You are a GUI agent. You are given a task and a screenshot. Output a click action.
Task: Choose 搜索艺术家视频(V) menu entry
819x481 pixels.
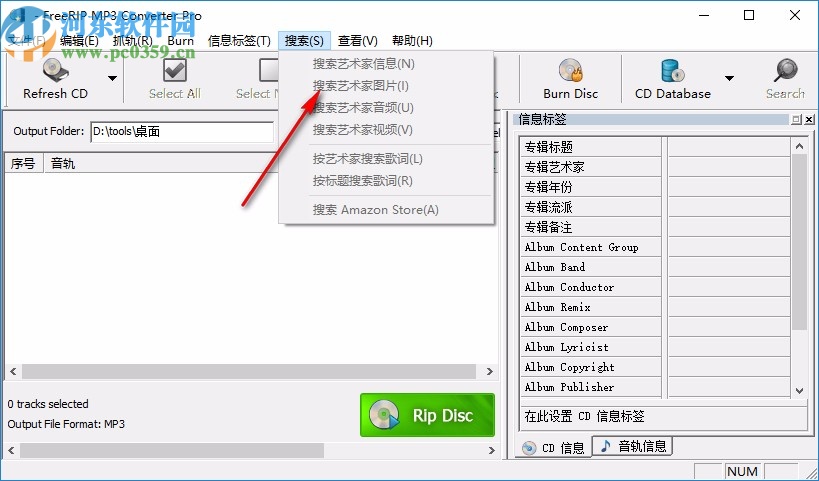point(387,130)
